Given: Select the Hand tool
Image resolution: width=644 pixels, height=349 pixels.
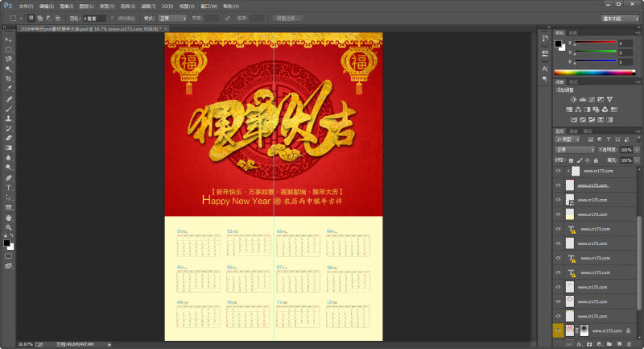Looking at the screenshot, I should click(x=9, y=218).
